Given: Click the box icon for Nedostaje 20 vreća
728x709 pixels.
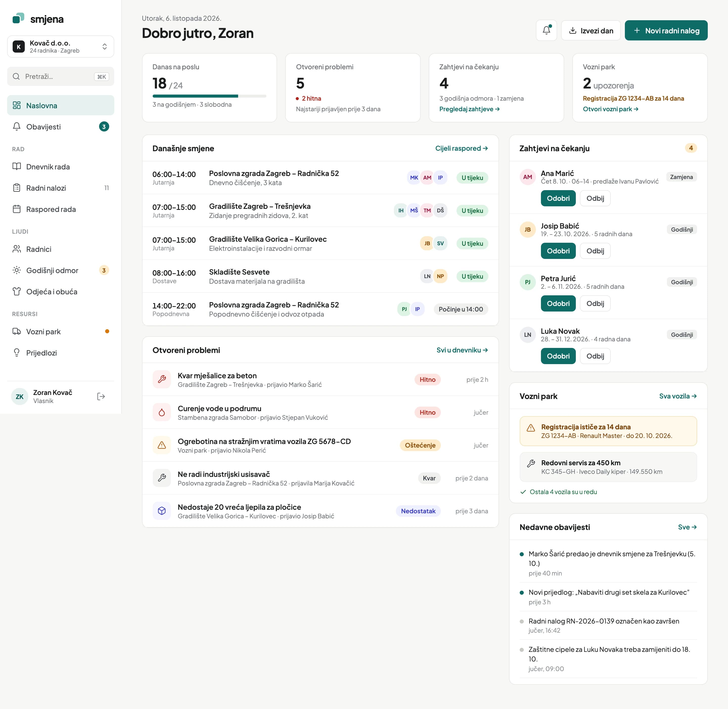Looking at the screenshot, I should pos(162,511).
